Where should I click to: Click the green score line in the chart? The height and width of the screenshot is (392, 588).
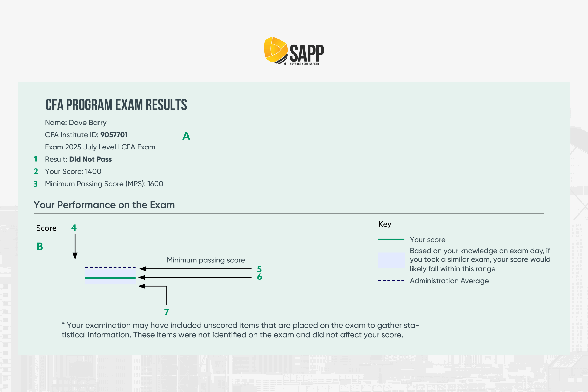pyautogui.click(x=110, y=278)
